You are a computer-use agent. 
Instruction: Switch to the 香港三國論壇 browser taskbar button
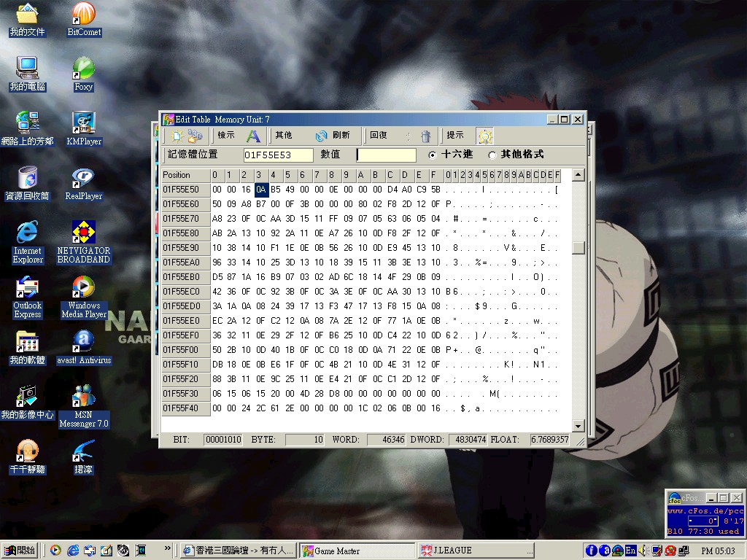(x=239, y=551)
